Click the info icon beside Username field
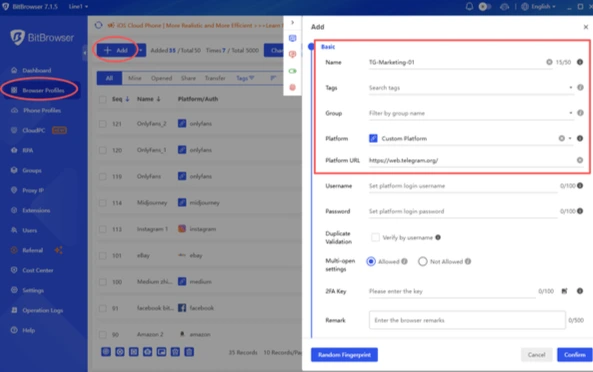 [x=580, y=186]
